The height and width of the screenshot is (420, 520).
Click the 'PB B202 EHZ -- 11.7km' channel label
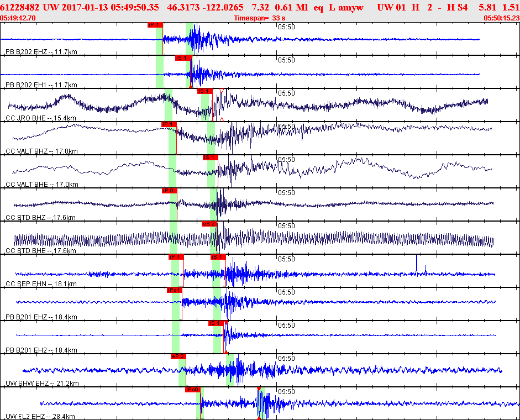41,52
